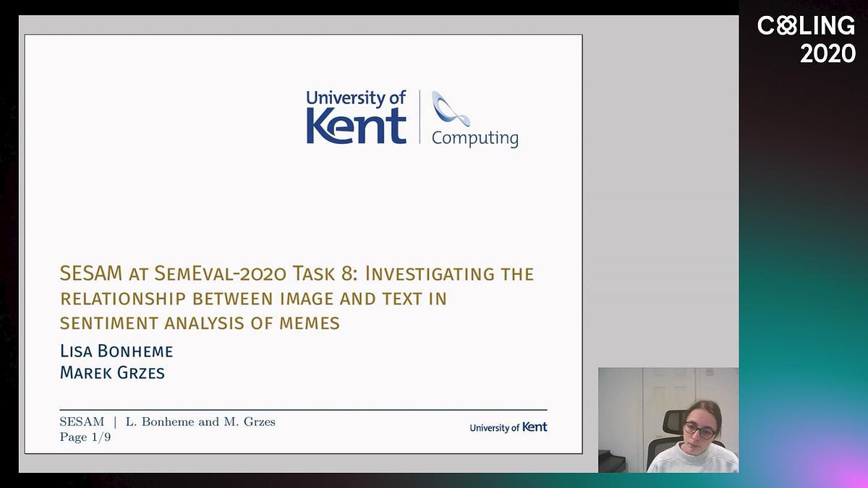
Task: Click the University of Kent logo at top
Action: 356,118
